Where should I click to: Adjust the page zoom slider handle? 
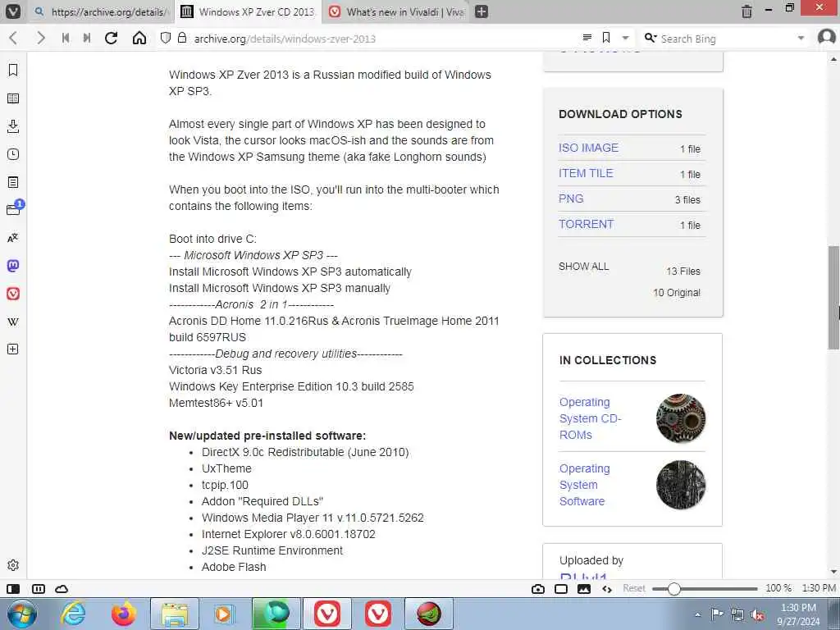click(x=674, y=589)
